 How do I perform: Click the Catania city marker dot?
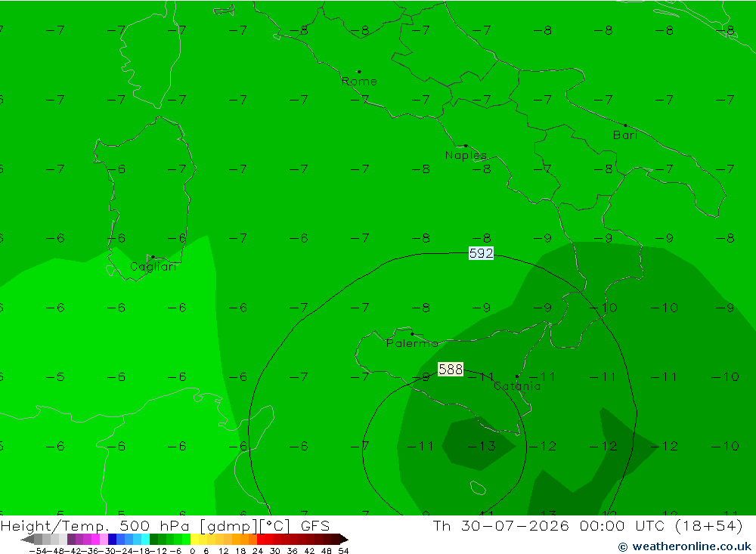tap(517, 376)
